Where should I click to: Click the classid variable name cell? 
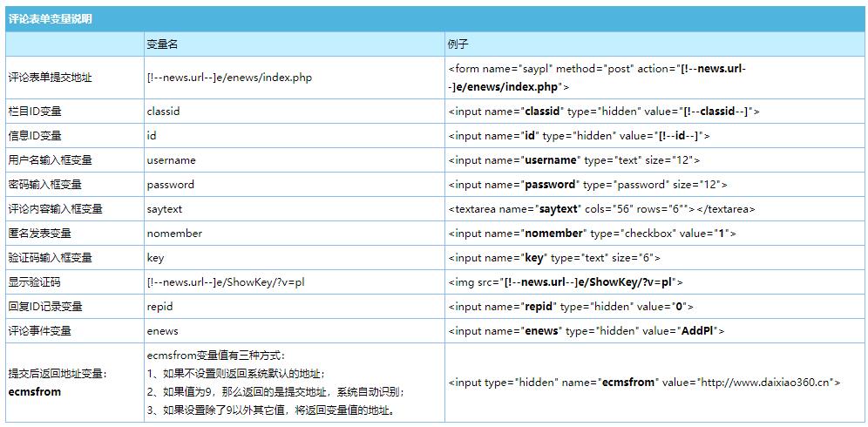coord(164,112)
